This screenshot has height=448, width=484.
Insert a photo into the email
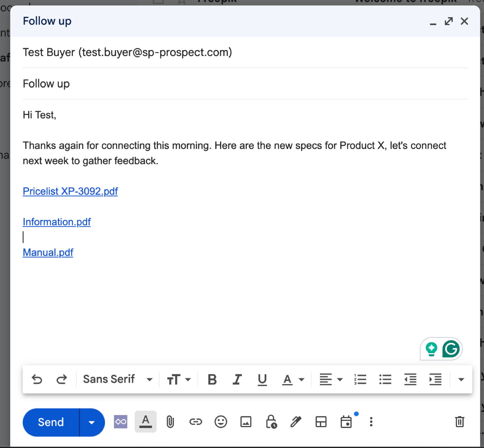(x=246, y=422)
